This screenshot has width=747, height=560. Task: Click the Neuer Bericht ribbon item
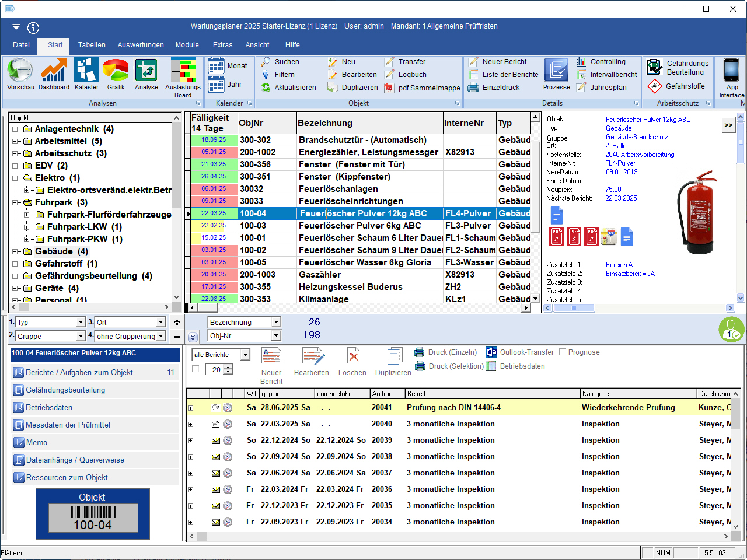coord(498,62)
